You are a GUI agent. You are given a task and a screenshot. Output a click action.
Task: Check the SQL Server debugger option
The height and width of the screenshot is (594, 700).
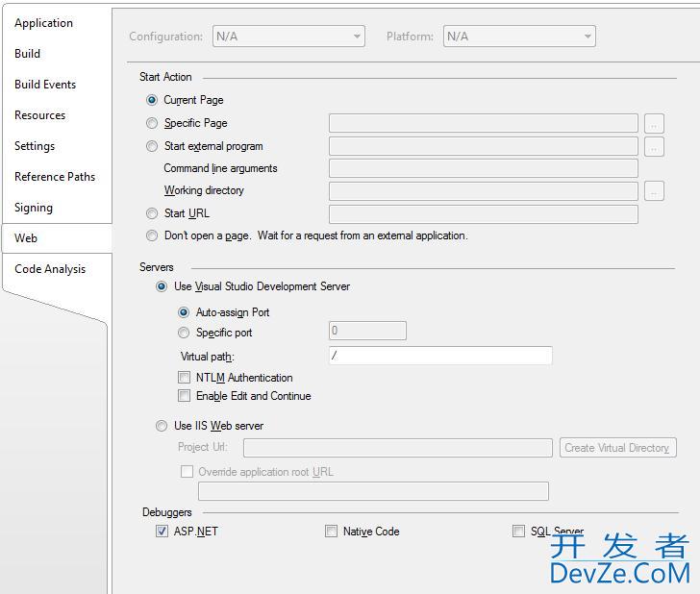pos(518,532)
